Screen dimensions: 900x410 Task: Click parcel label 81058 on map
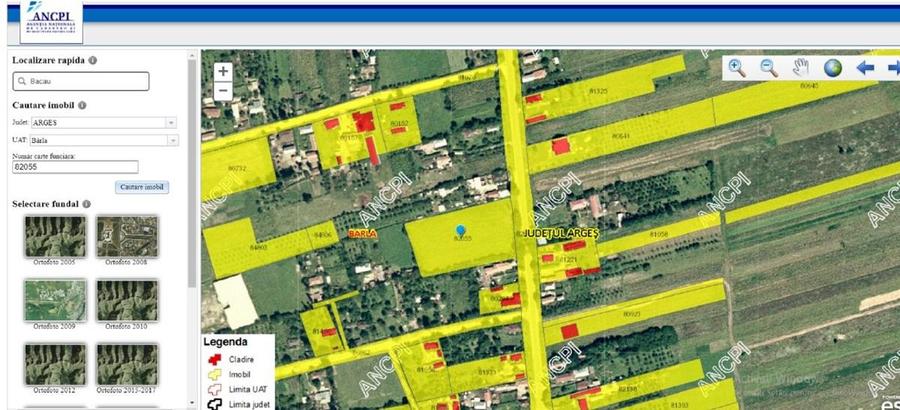coord(659,234)
